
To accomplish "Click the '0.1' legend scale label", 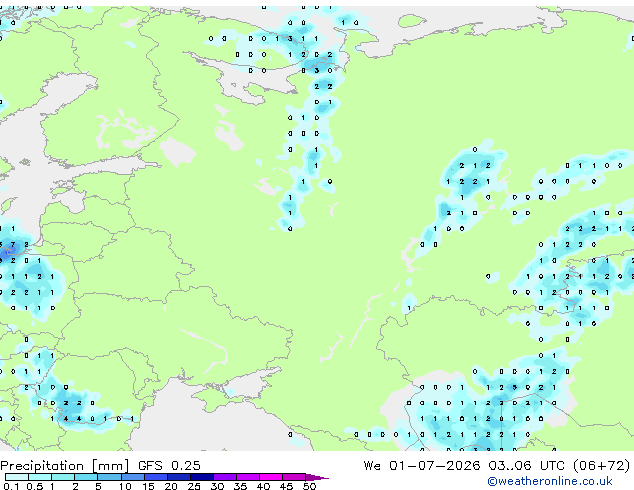I will click(x=11, y=486).
